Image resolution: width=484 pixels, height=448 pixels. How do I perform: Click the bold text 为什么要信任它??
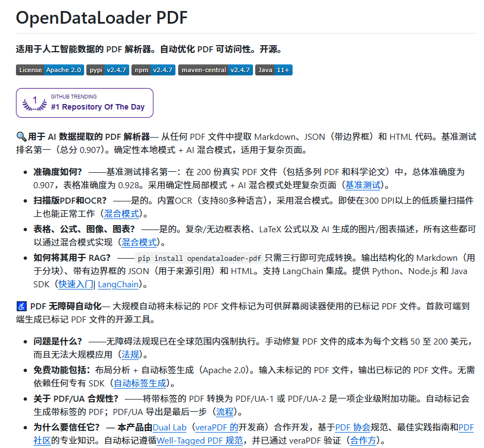click(67, 428)
